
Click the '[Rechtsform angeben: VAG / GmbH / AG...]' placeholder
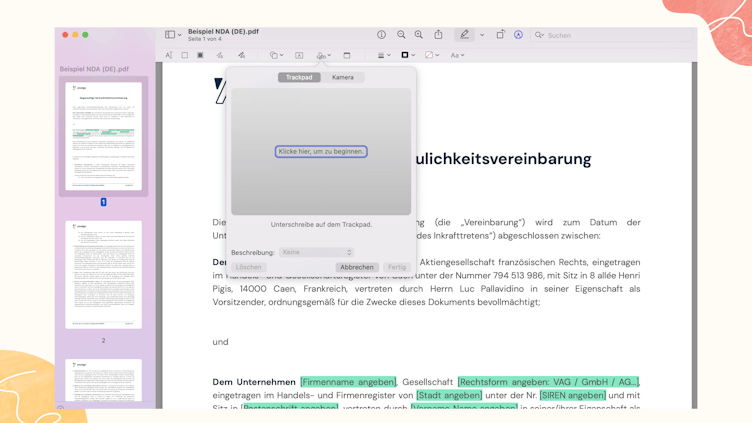click(x=548, y=382)
